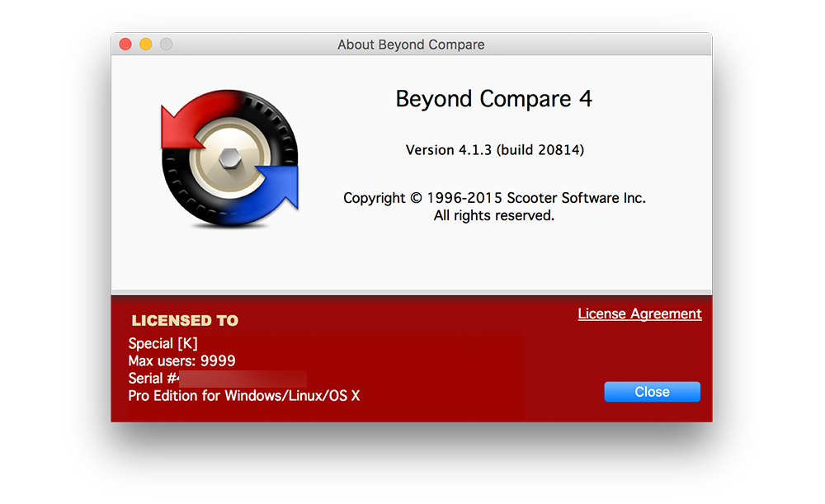Click the 'Beyond Compare 4' heading
The image size is (825, 504).
tap(494, 99)
